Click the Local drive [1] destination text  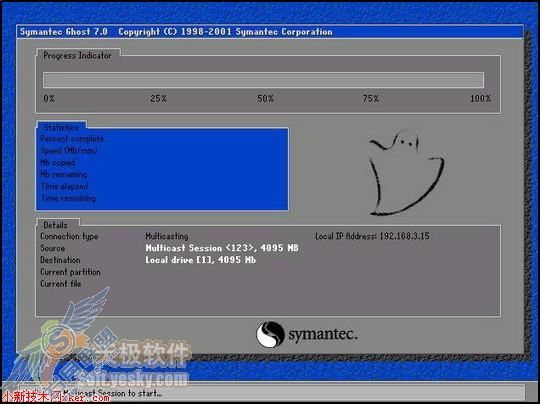200,260
